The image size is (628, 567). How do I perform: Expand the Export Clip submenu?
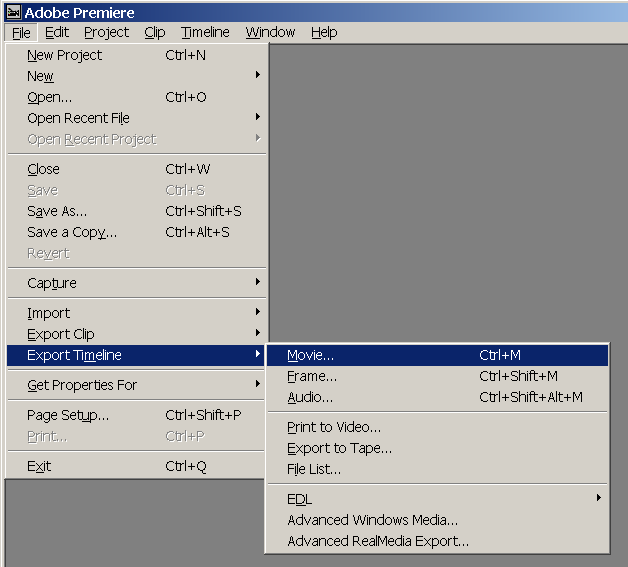136,334
